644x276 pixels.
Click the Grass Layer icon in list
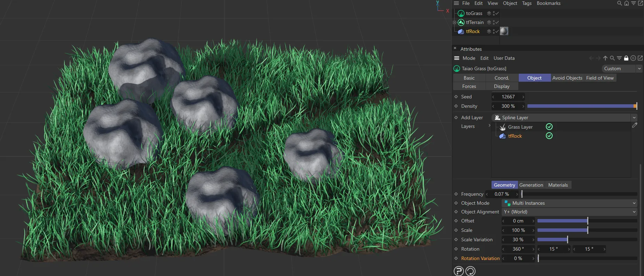(503, 127)
